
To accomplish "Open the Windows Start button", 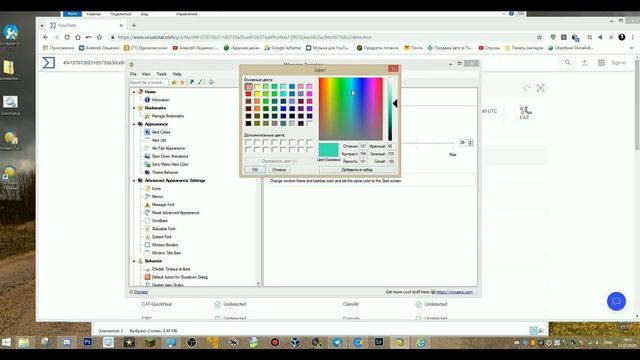I will coord(6,342).
